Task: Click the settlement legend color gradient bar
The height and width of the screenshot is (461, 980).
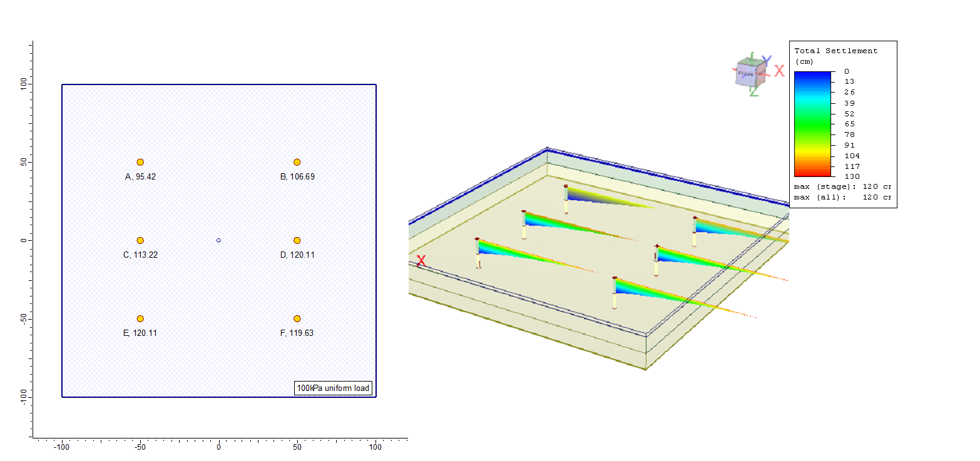Action: 813,124
